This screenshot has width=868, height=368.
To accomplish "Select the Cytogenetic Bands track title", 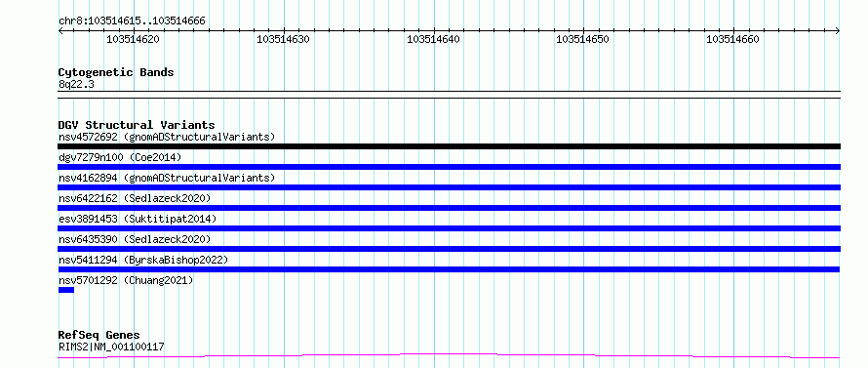I will point(116,72).
